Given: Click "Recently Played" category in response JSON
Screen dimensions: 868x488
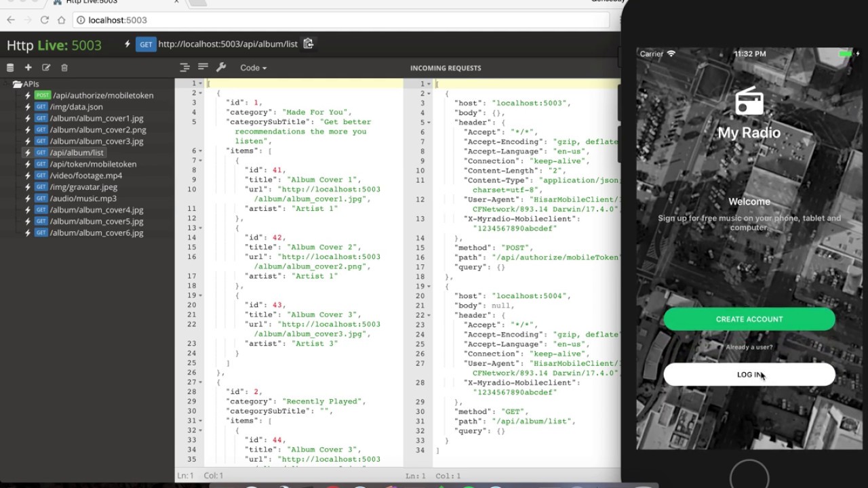Looking at the screenshot, I should point(324,401).
